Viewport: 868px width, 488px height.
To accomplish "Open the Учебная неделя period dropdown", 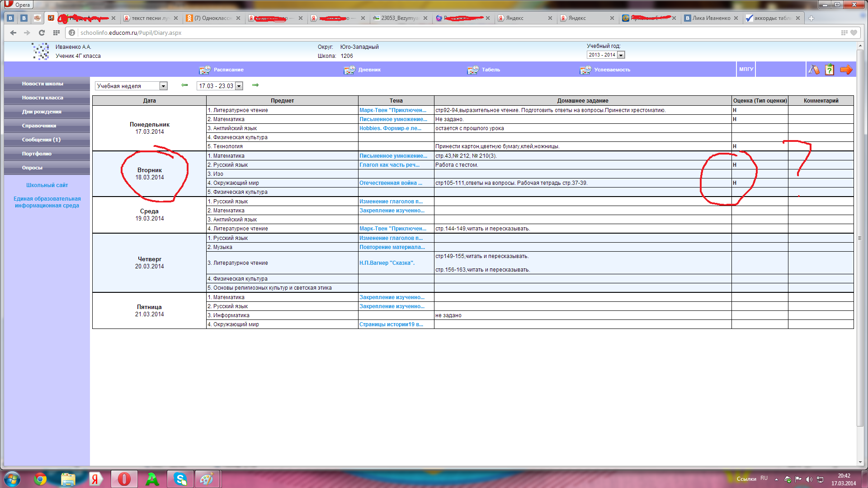I will pos(163,86).
